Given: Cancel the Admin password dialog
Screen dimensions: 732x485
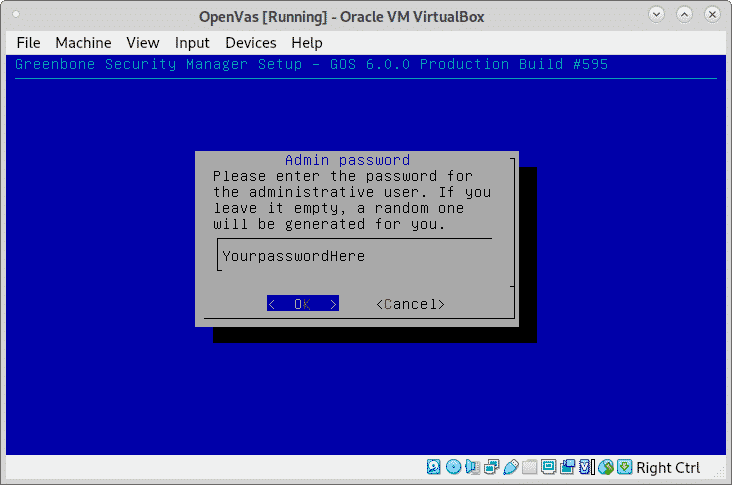Looking at the screenshot, I should point(410,304).
